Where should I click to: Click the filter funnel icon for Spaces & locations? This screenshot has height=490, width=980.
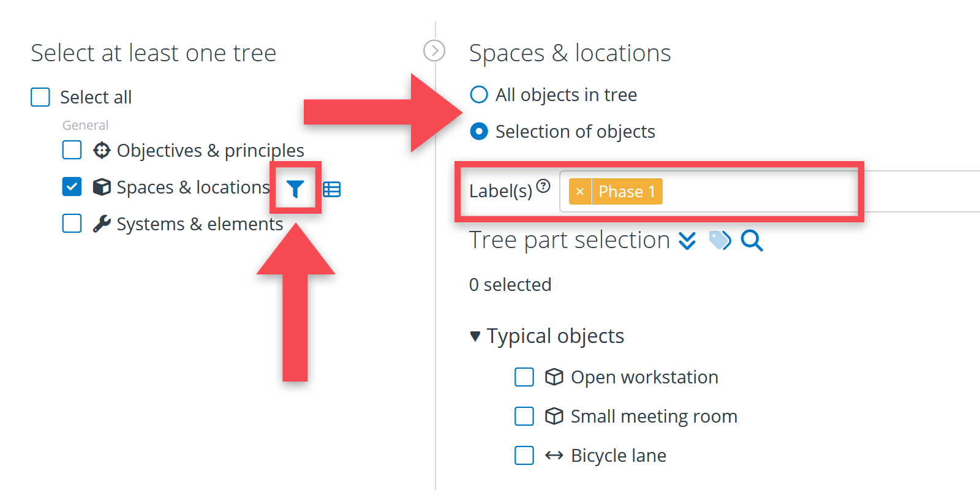[295, 189]
